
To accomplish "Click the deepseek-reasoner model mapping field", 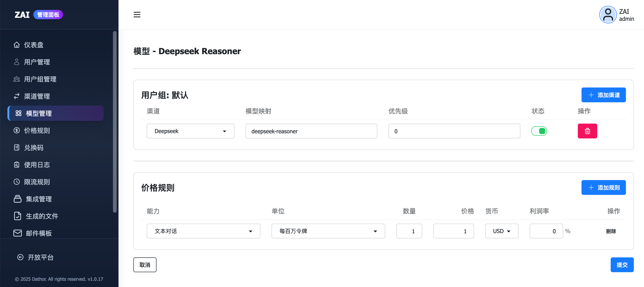I will click(311, 131).
